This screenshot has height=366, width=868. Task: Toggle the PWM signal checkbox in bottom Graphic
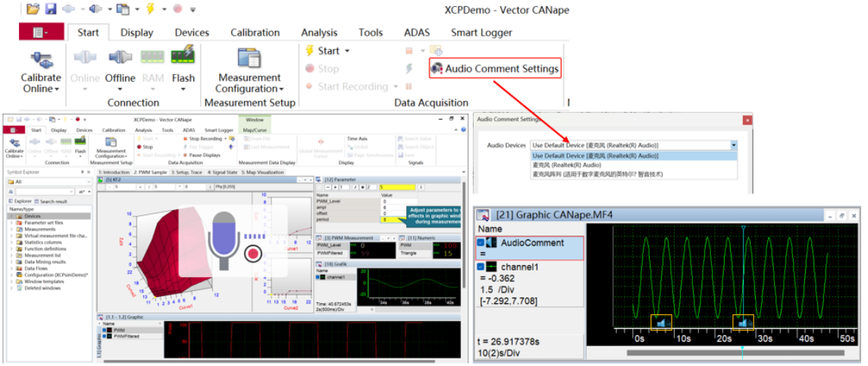point(104,330)
